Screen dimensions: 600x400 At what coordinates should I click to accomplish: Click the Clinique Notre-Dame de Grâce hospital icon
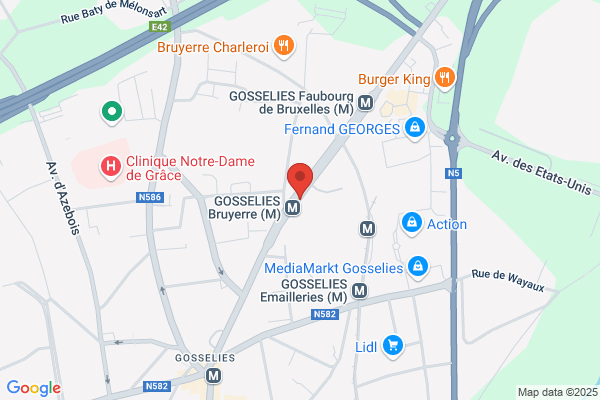[x=111, y=167]
